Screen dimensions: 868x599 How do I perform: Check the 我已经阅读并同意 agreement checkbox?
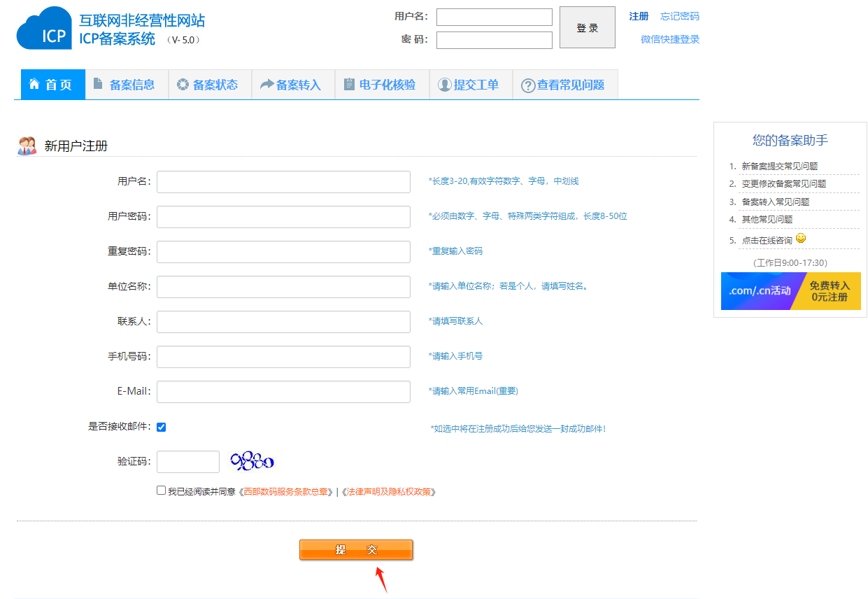coord(162,491)
